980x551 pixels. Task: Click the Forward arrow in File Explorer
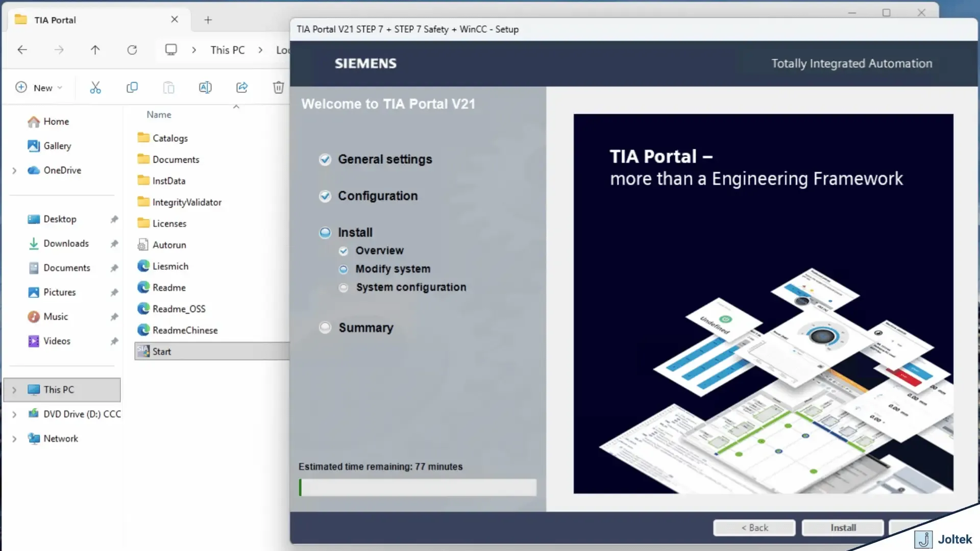point(59,49)
